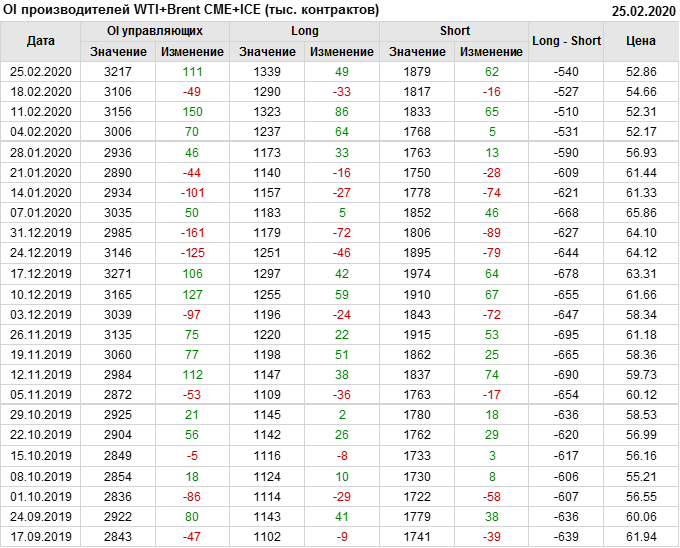Click the 'Long - Short' column header

[x=567, y=41]
